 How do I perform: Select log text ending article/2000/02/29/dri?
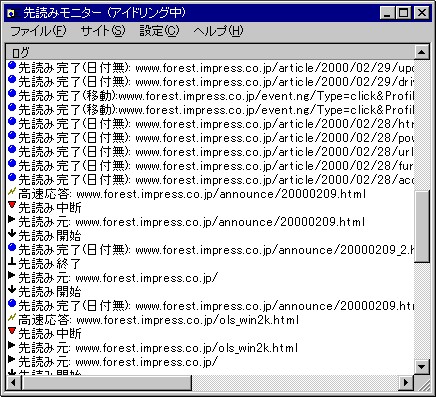[x=216, y=82]
